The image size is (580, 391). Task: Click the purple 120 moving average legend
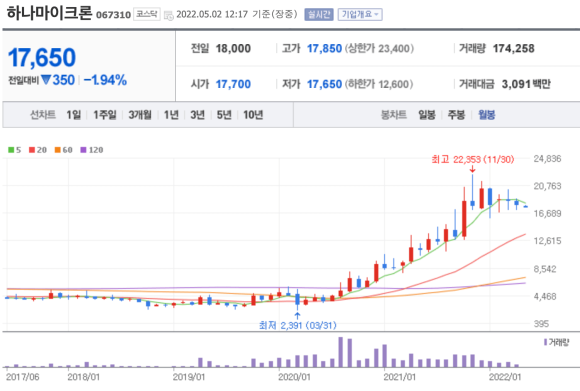[92, 150]
